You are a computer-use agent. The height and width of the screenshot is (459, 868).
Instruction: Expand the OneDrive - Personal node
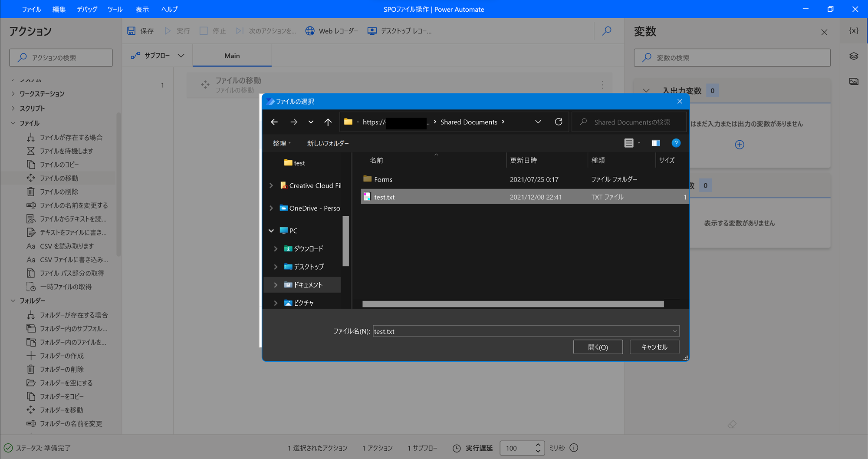[x=271, y=208]
